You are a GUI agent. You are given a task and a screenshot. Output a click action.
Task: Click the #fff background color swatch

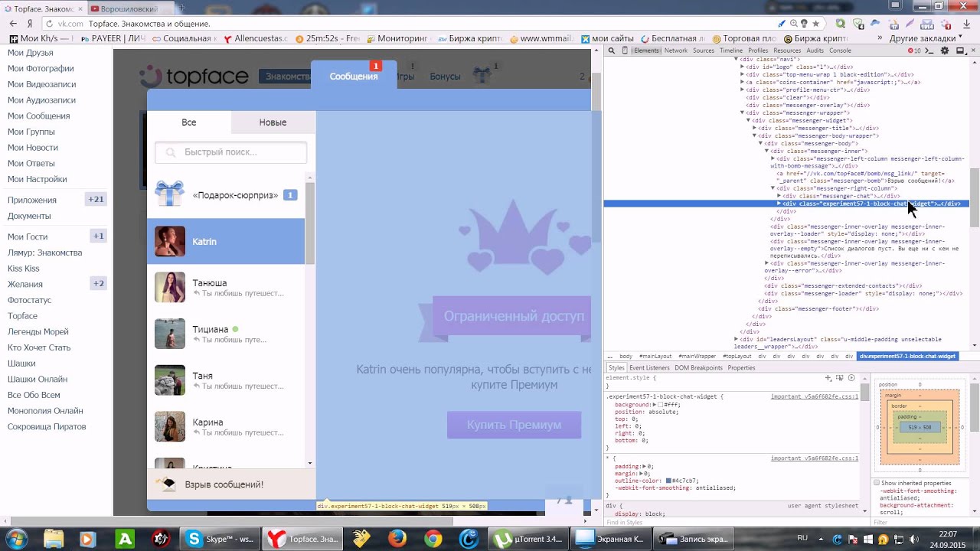coord(659,404)
